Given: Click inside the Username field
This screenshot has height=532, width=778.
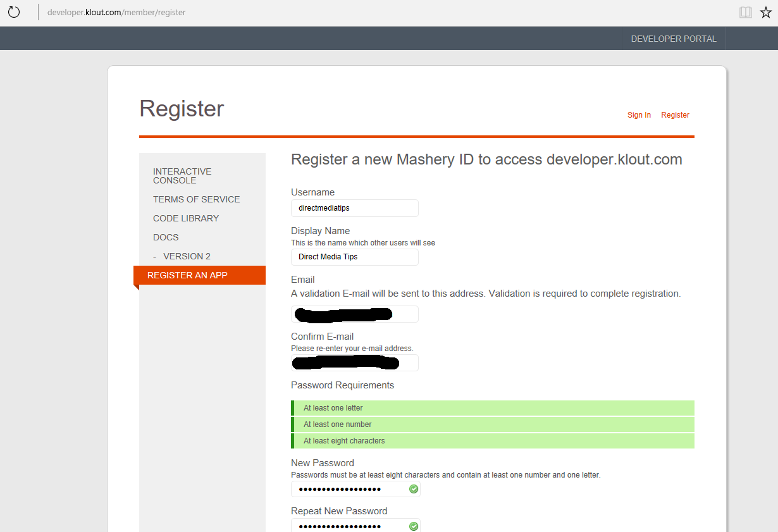Looking at the screenshot, I should pyautogui.click(x=354, y=207).
